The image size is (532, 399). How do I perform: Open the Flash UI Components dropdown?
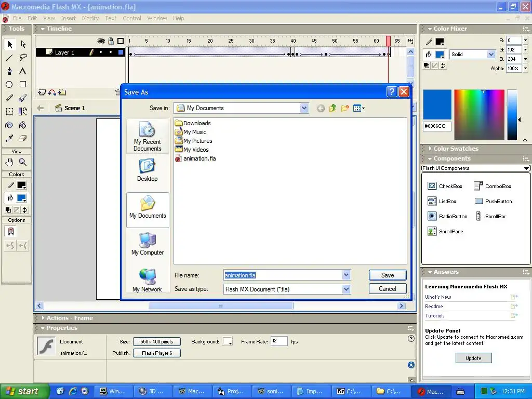[476, 168]
